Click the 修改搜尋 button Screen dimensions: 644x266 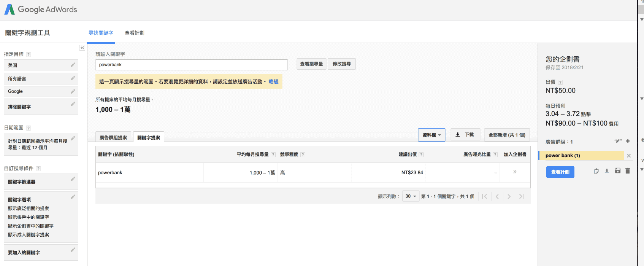(342, 64)
